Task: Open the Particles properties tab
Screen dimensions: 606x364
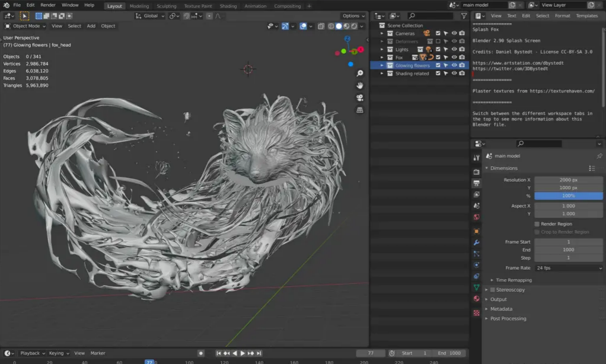Action: (x=477, y=254)
